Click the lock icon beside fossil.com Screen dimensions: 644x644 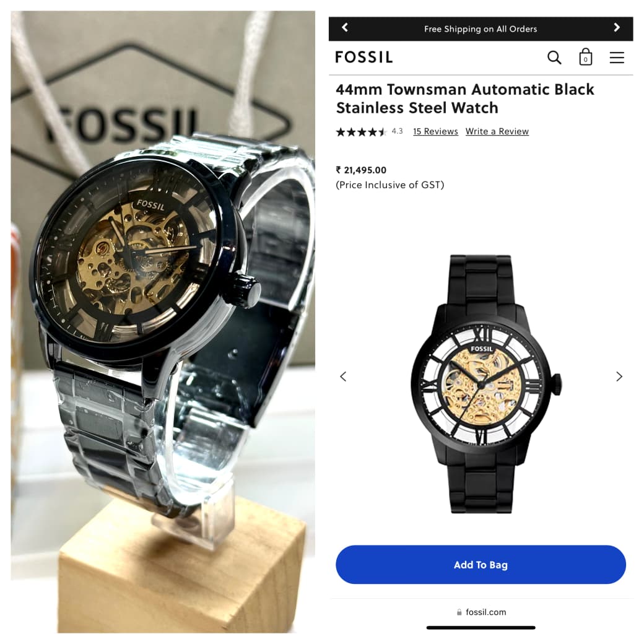(x=459, y=612)
